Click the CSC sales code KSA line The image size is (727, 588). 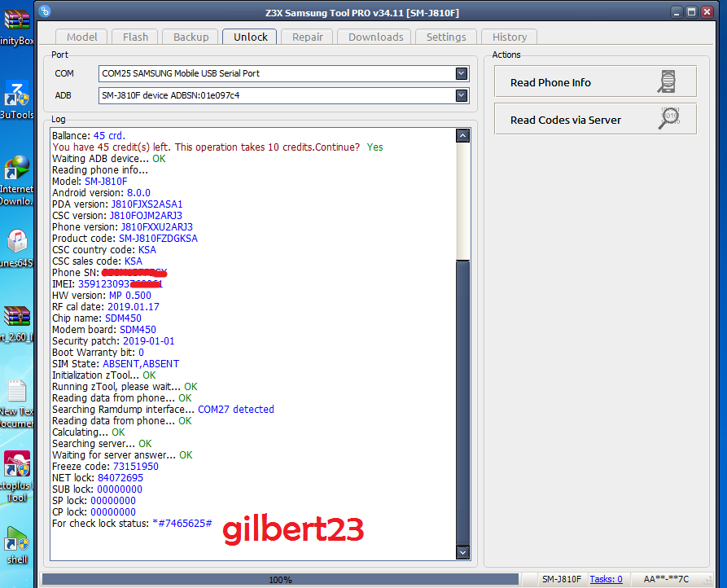click(x=98, y=261)
